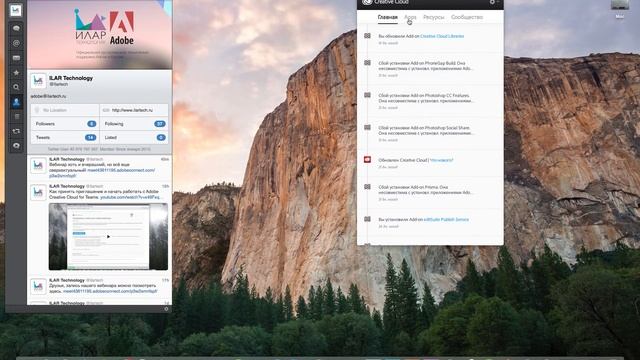Open the Following list showing 37
Viewport: 640px width, 360px height.
[134, 124]
